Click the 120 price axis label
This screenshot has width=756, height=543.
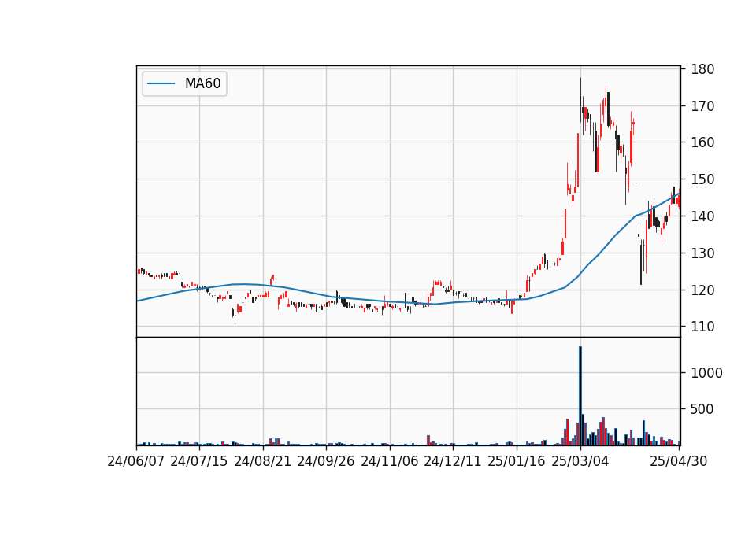point(703,290)
